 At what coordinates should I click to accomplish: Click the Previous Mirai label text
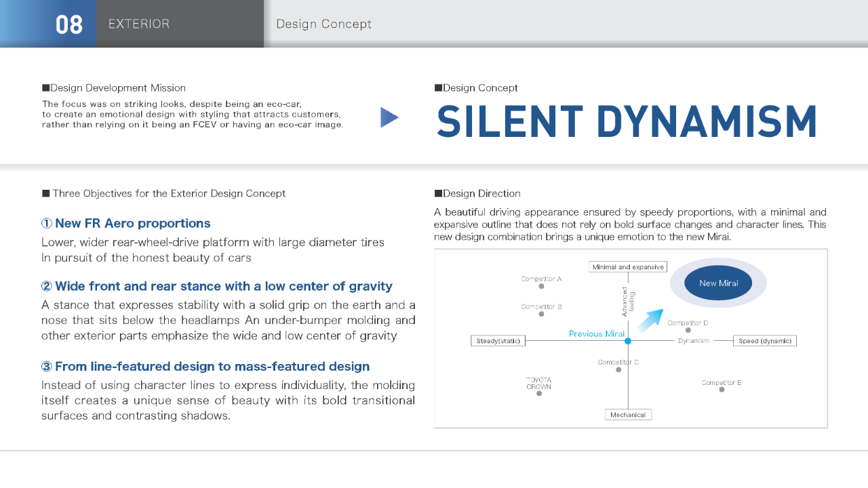597,334
